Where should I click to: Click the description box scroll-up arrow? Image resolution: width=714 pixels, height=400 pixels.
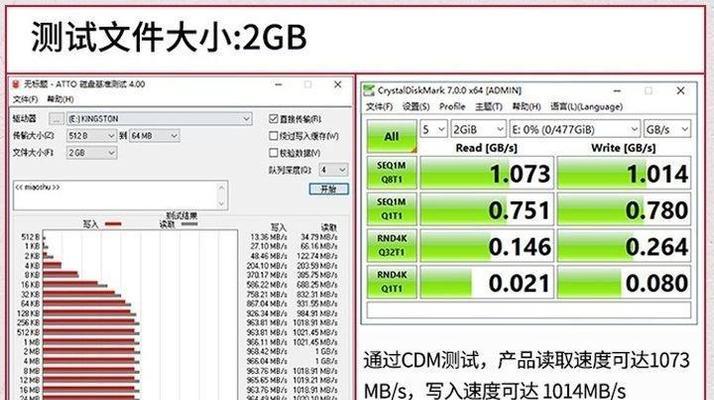coord(221,187)
